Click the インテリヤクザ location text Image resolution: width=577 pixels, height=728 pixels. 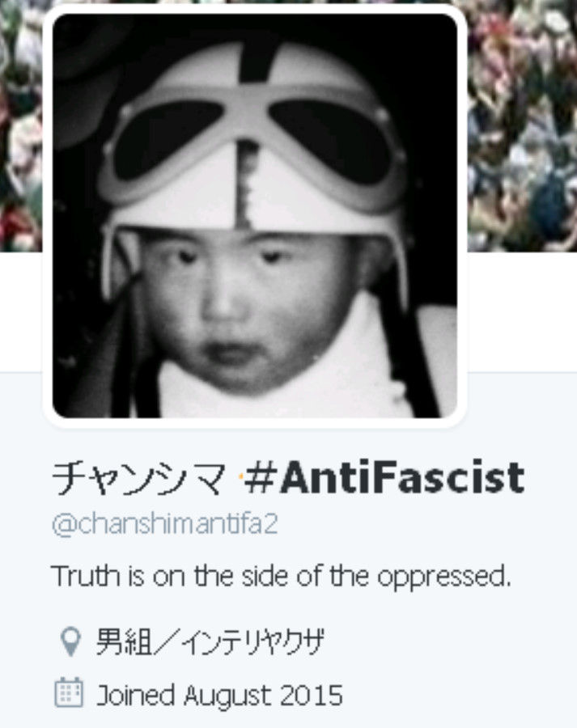pos(252,641)
